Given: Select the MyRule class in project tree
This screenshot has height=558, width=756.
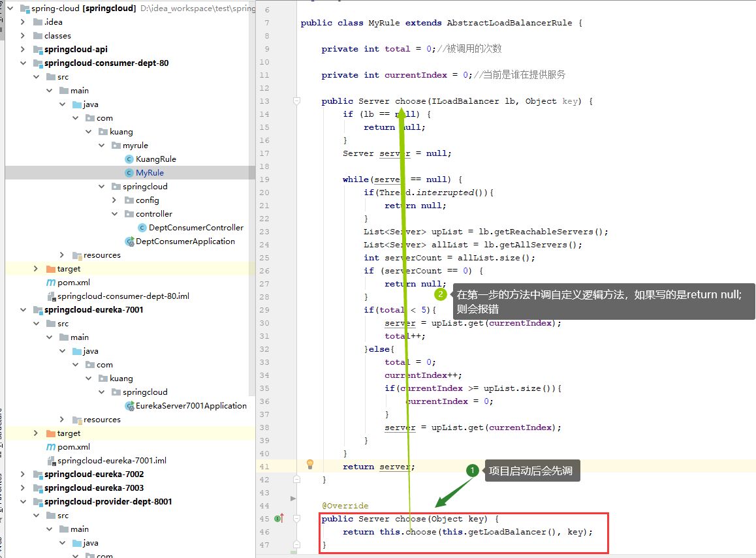Looking at the screenshot, I should [150, 173].
